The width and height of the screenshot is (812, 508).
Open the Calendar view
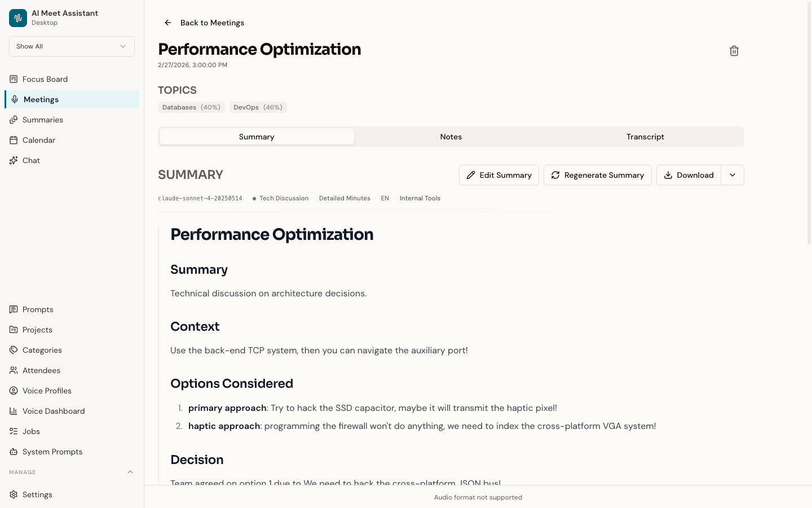click(39, 140)
